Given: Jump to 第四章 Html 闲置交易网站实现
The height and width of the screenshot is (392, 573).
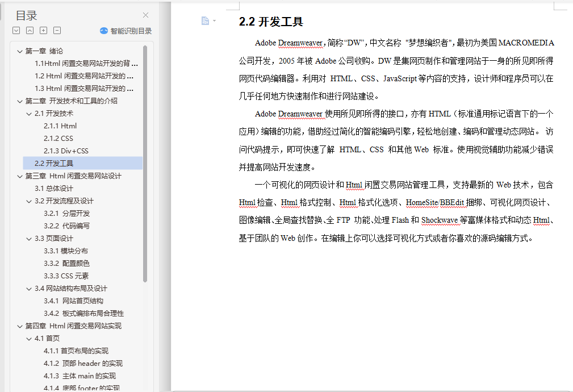Looking at the screenshot, I should click(x=73, y=326).
